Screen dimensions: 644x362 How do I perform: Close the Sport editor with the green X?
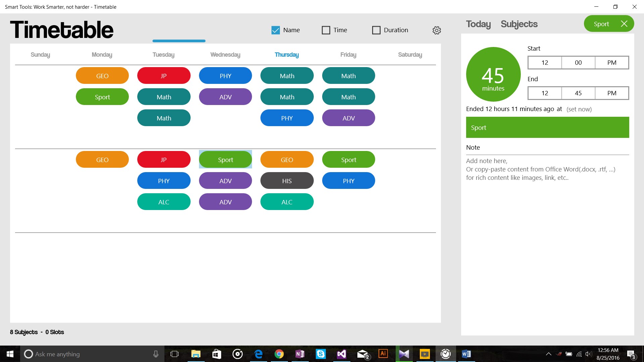624,23
